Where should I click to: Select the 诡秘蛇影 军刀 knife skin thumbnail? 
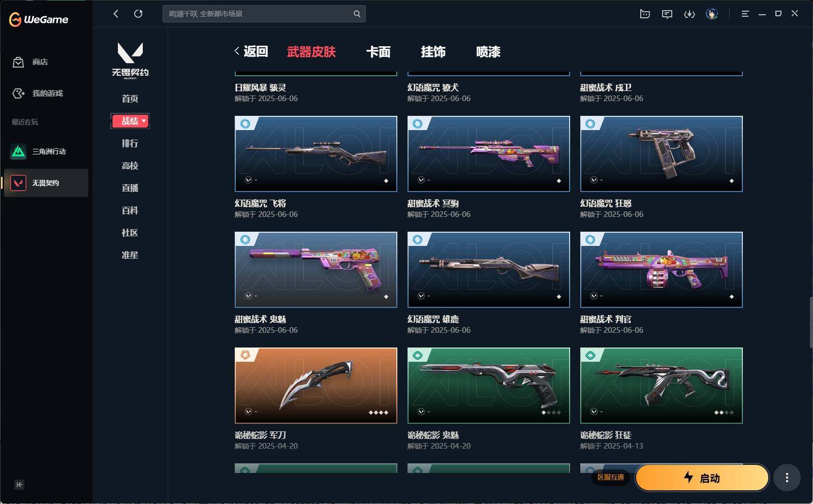[316, 386]
